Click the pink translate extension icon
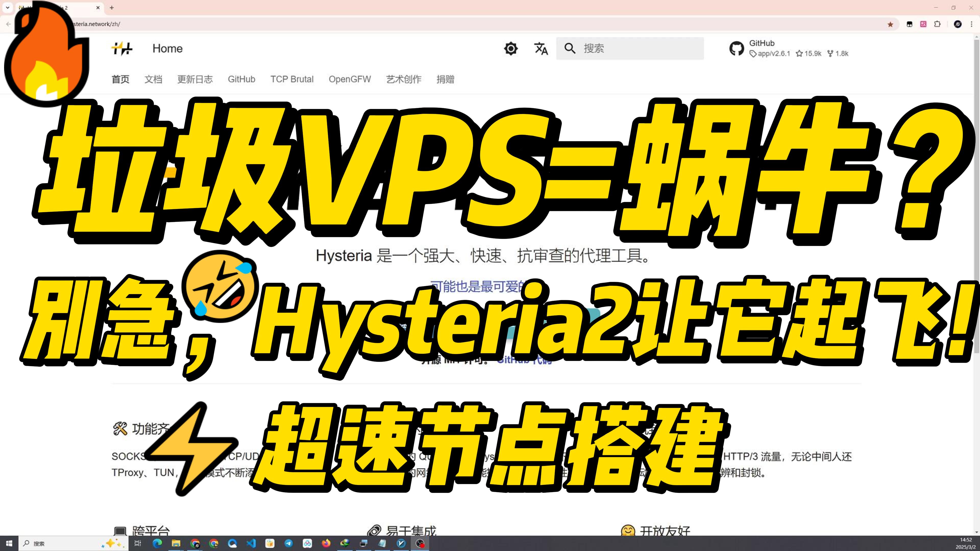 pos(923,24)
